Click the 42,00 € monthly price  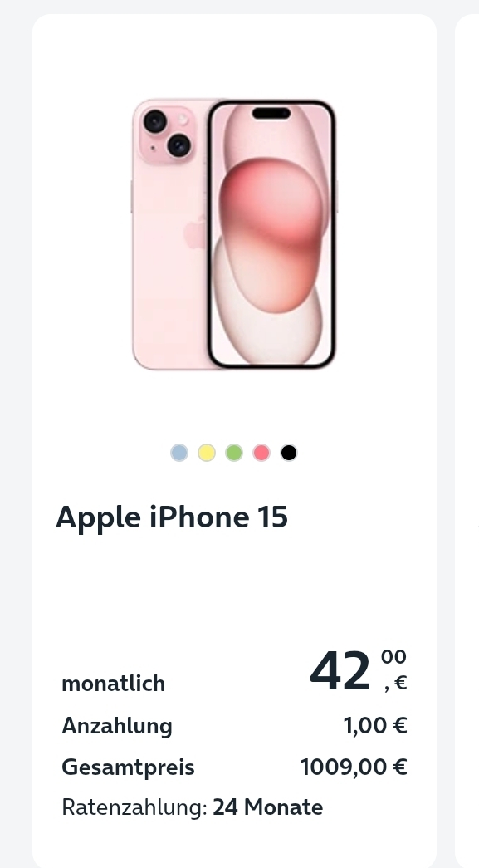click(x=359, y=671)
